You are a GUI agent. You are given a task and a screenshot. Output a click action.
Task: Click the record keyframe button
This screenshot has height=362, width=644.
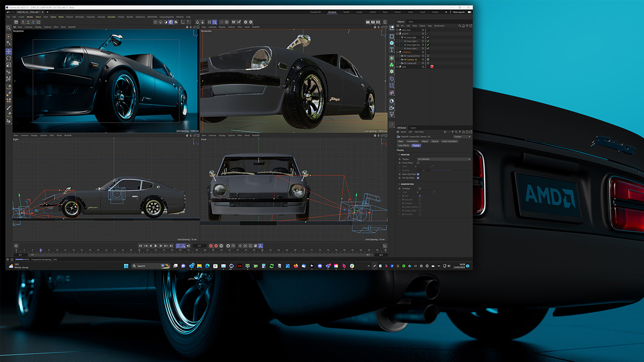210,246
